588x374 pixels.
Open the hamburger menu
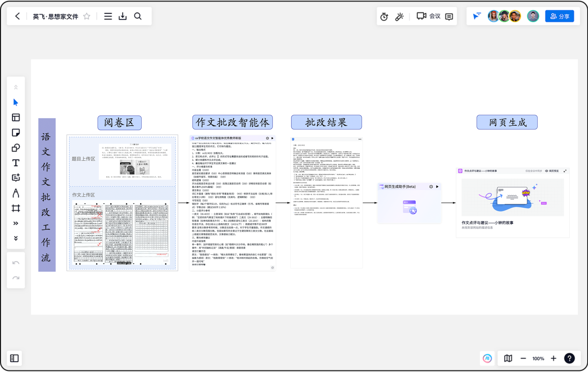pyautogui.click(x=108, y=16)
